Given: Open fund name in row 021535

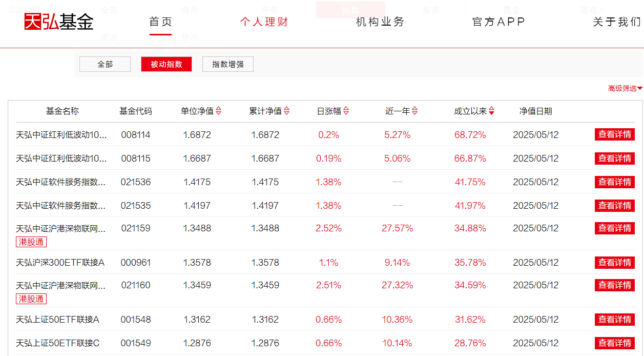Looking at the screenshot, I should pyautogui.click(x=61, y=206).
